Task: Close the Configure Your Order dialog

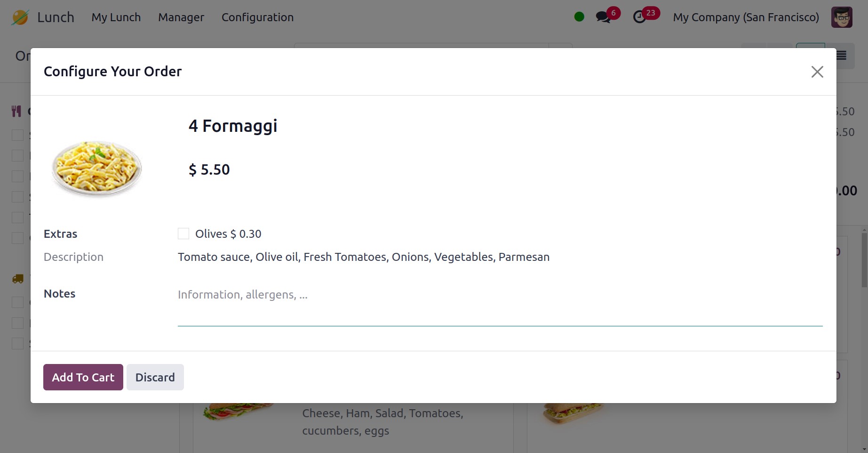Action: click(x=817, y=72)
